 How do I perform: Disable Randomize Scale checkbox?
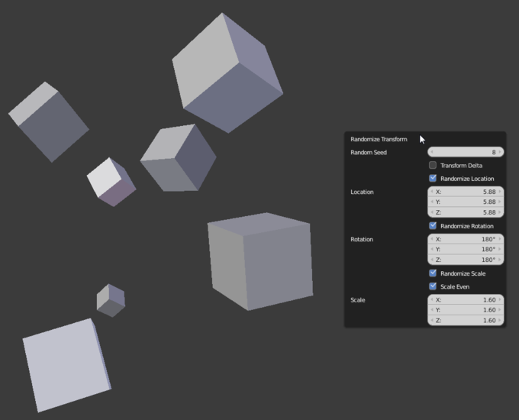tap(433, 273)
